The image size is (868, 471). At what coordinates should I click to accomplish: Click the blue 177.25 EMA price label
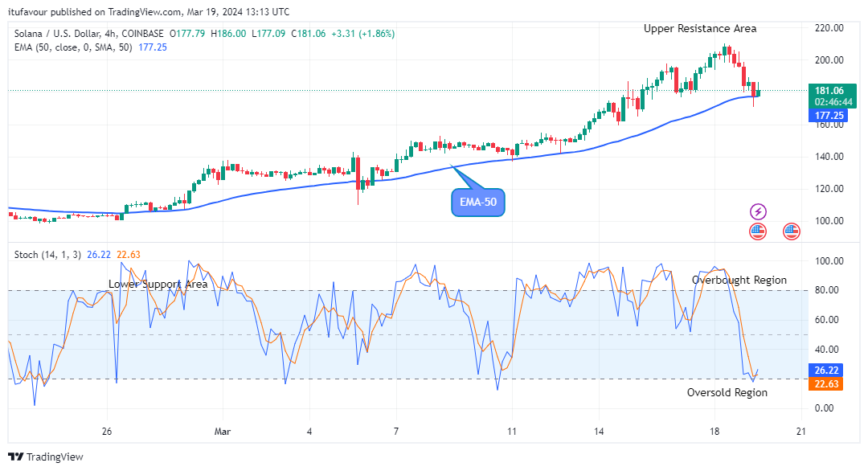click(x=828, y=115)
